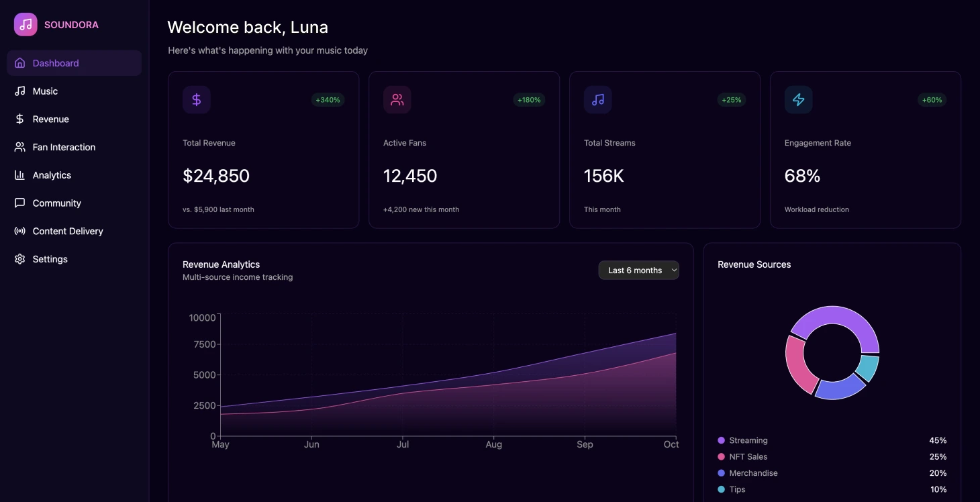This screenshot has width=980, height=502.
Task: Click the +340% growth badge
Action: [328, 100]
